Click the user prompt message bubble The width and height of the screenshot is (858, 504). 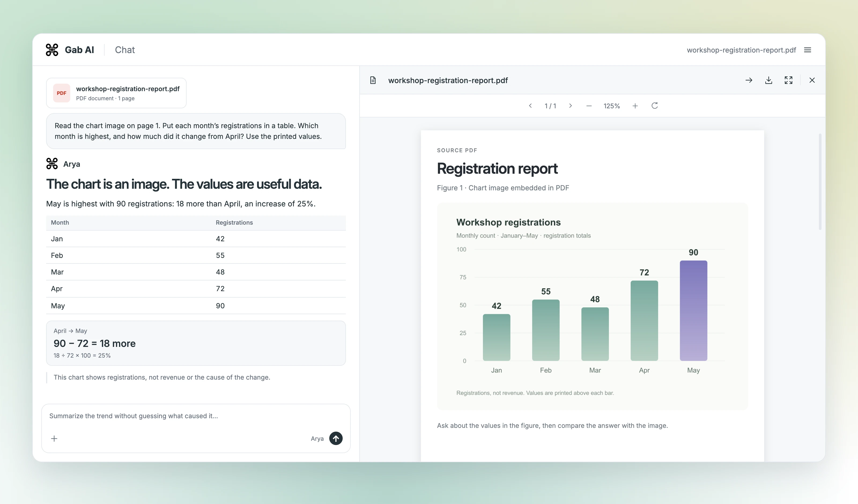[196, 131]
